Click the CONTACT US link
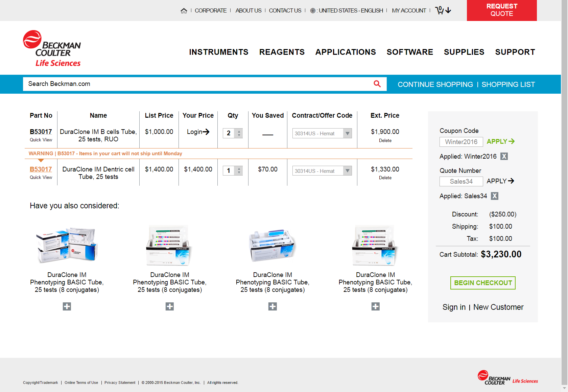Viewport: 568px width, 392px height. 285,10
